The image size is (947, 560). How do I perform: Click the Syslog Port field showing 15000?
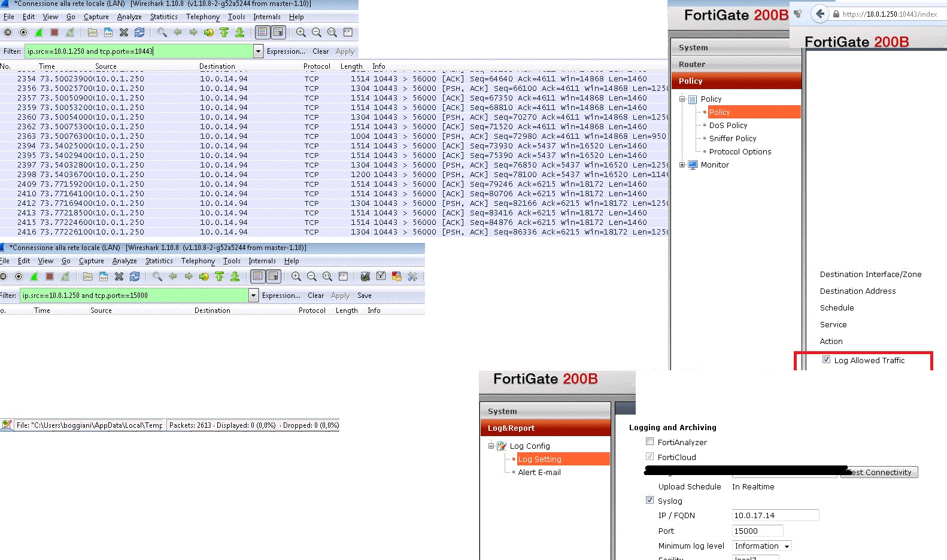tap(757, 531)
